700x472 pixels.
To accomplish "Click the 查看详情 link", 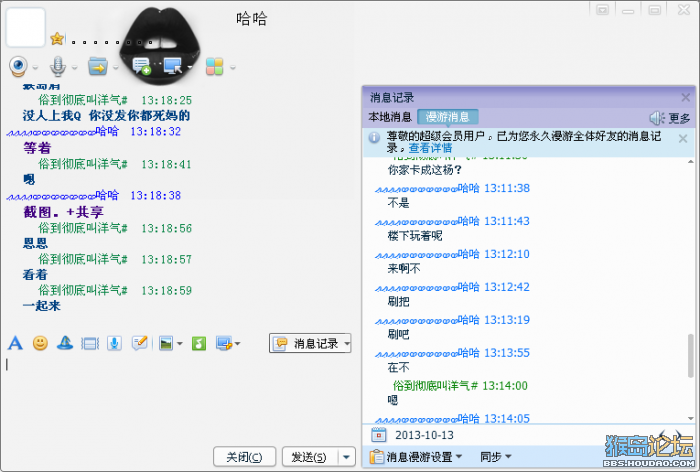I will click(430, 148).
